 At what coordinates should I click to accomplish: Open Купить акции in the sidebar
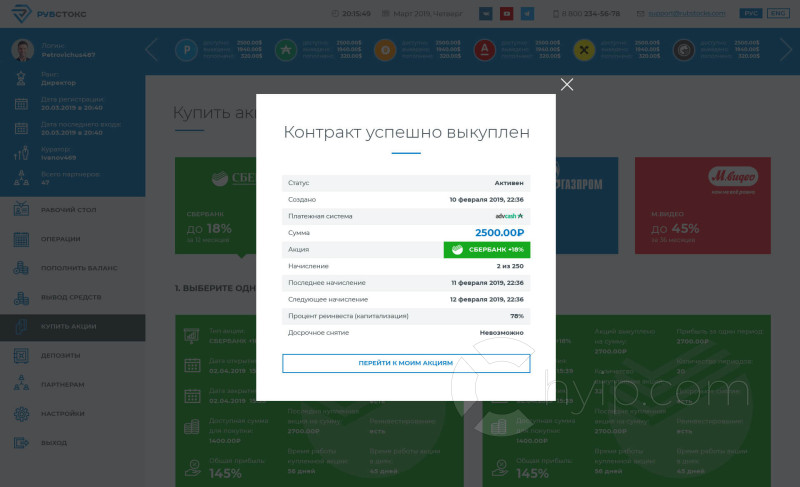pyautogui.click(x=72, y=327)
